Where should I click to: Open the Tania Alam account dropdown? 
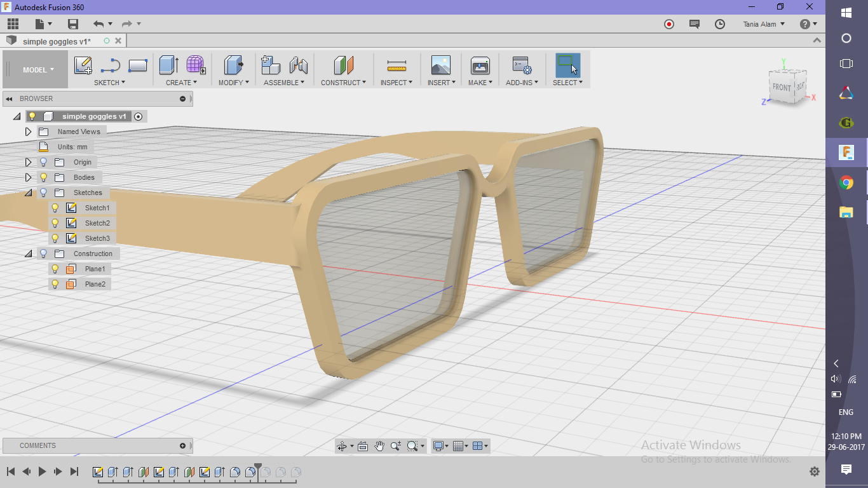coord(764,24)
